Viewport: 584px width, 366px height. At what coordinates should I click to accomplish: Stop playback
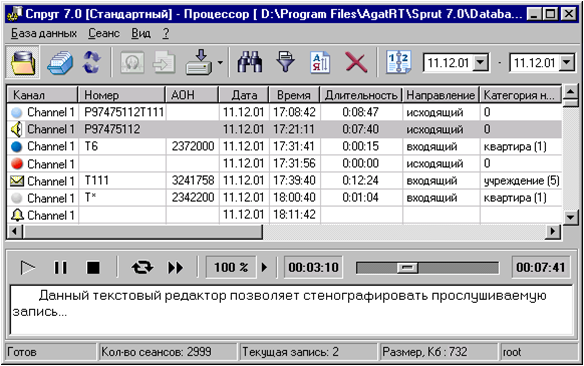click(x=93, y=268)
